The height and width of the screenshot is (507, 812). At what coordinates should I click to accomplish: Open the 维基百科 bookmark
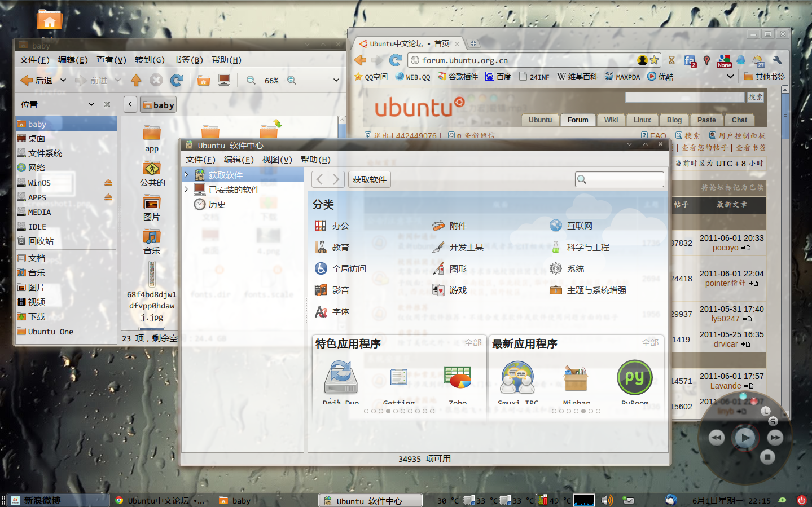point(577,77)
